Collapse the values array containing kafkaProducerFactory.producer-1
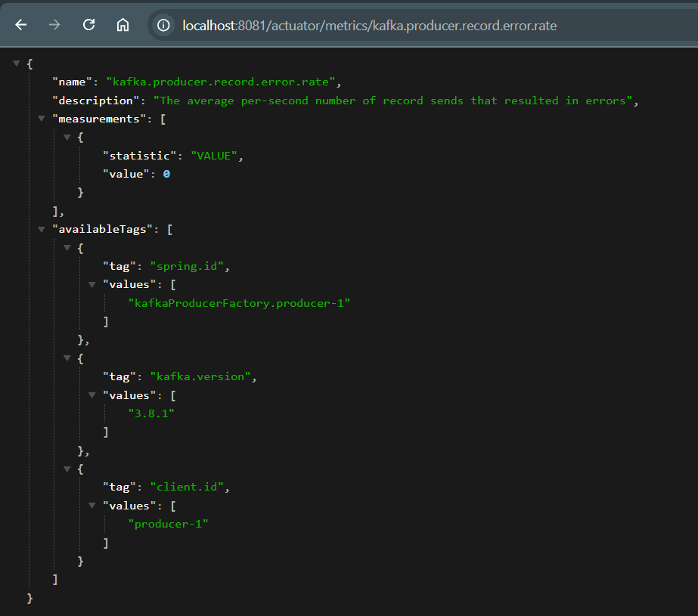 point(92,284)
